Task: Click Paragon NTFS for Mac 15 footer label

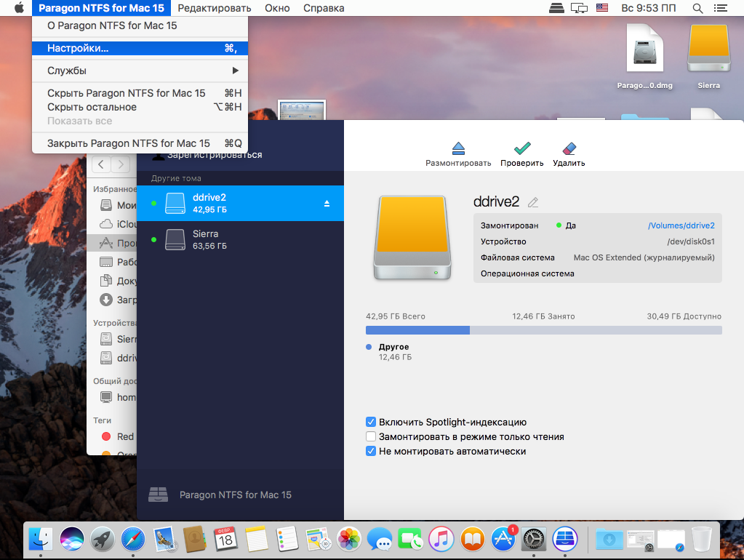Action: coord(236,495)
